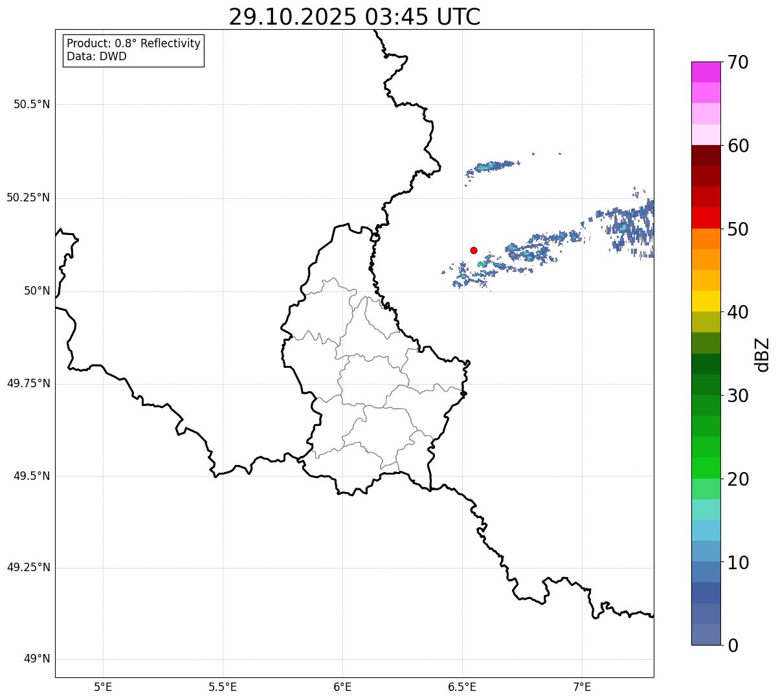
Task: Click the 49°N latitude label
Action: (37, 659)
